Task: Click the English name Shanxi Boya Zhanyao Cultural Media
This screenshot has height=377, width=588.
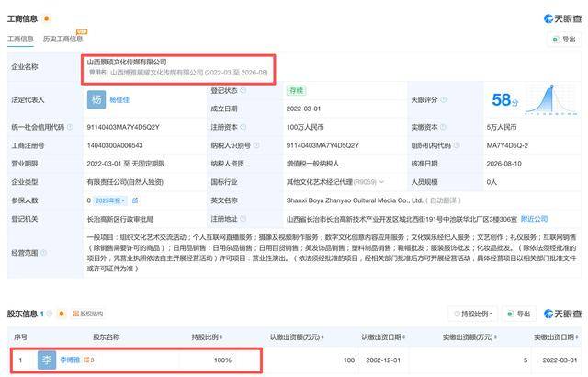Action: pos(355,200)
